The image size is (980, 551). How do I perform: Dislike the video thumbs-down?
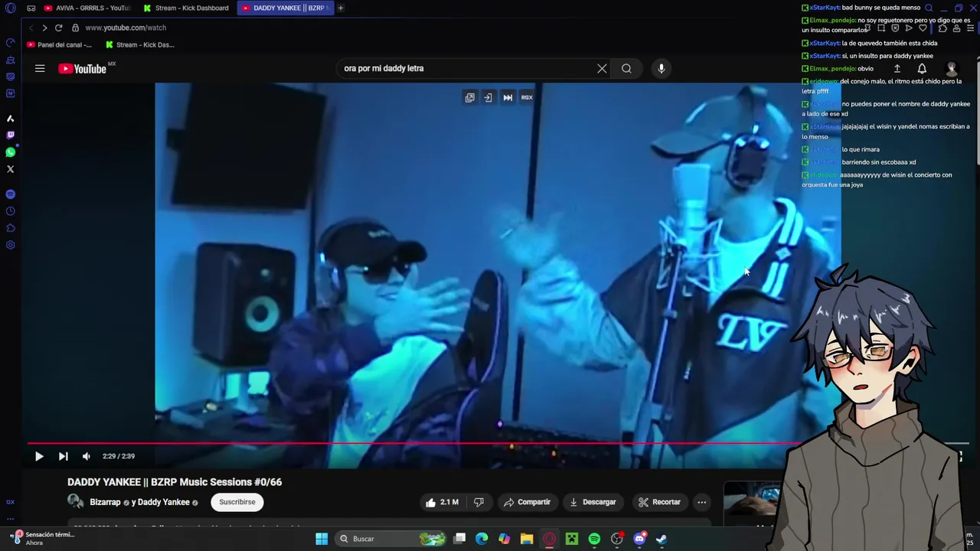tap(479, 502)
